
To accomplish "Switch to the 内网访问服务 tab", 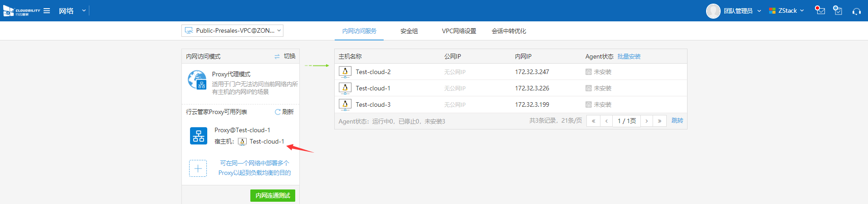I will point(359,31).
